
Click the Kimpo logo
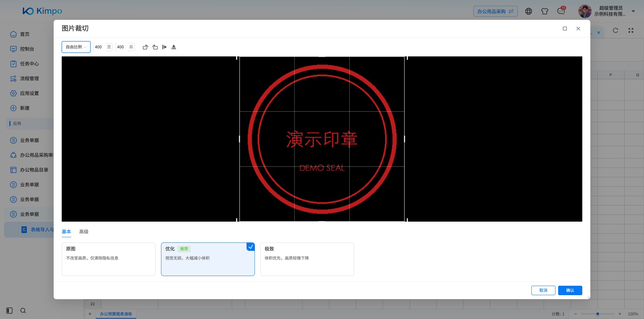point(42,11)
